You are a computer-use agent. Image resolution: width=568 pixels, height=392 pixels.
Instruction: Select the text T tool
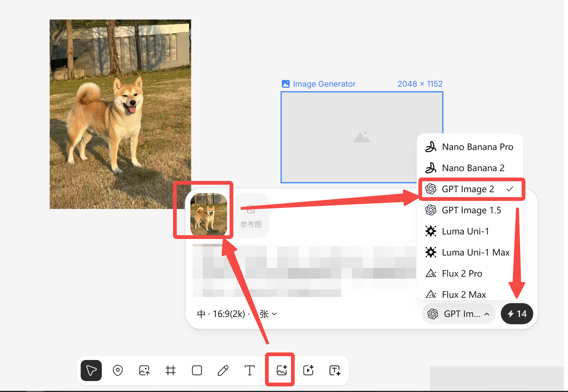pyautogui.click(x=250, y=371)
